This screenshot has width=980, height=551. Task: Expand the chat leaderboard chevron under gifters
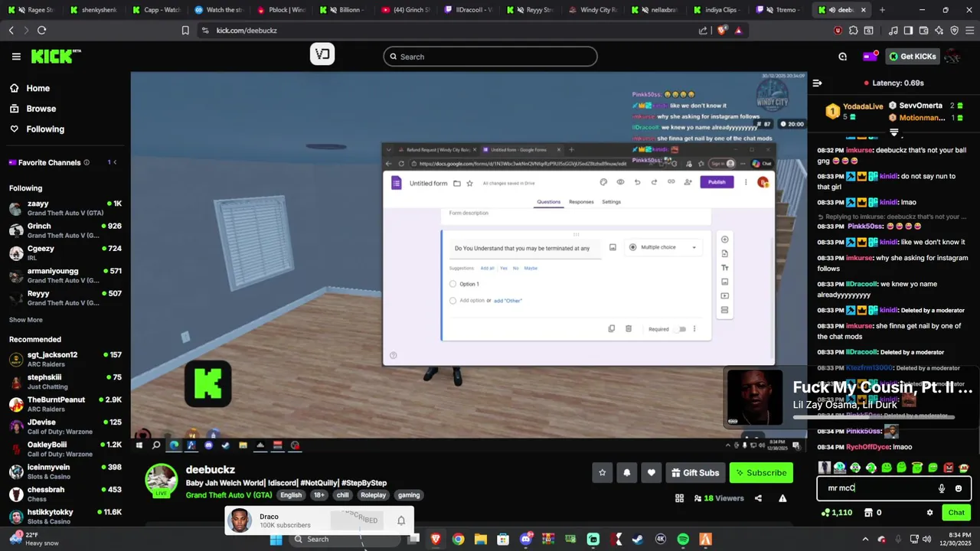point(893,132)
